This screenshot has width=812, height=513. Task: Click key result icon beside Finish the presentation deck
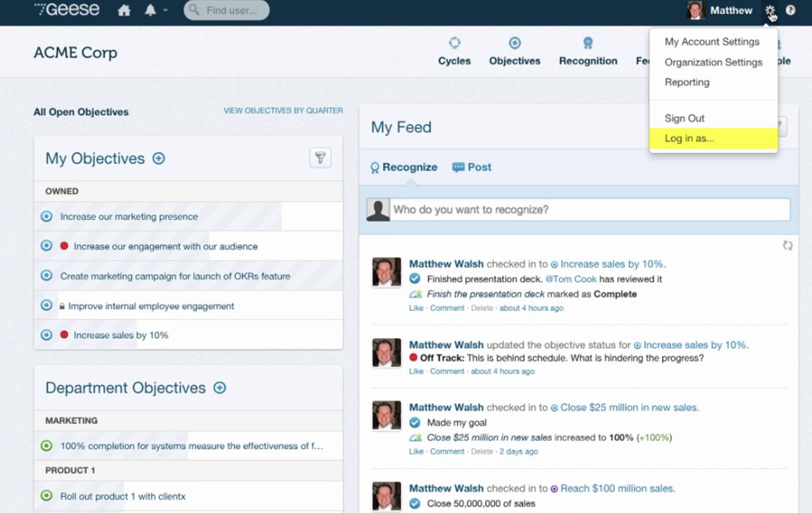point(415,294)
